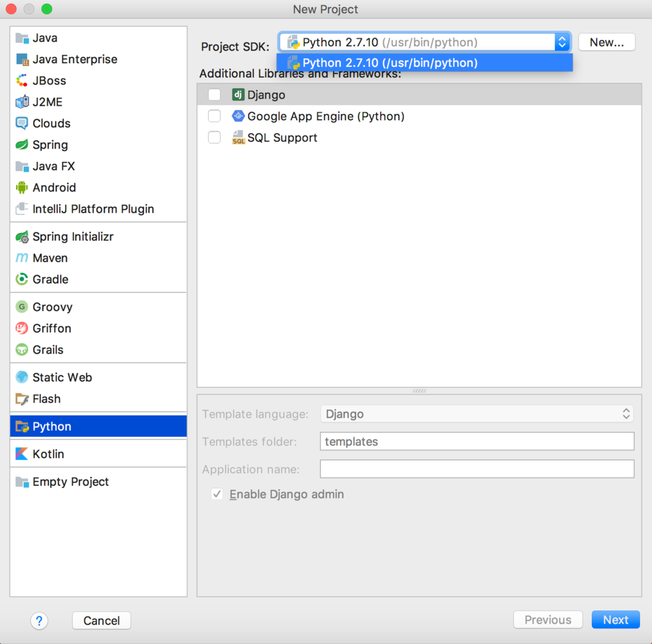Select the Groovy label
This screenshot has height=644, width=652.
pos(52,307)
